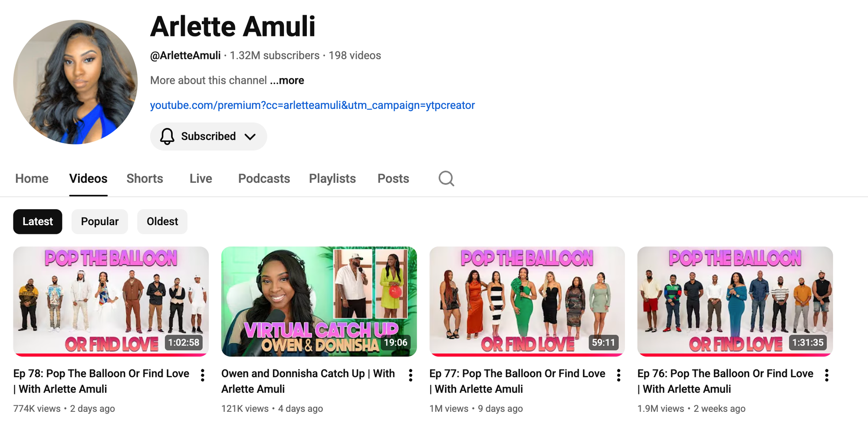Sort videos by Popular

(100, 222)
